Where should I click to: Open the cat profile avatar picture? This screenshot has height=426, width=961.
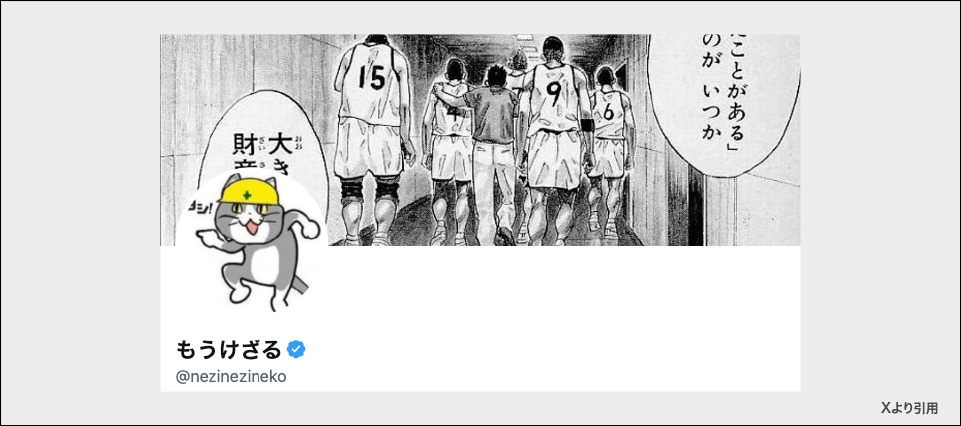pyautogui.click(x=252, y=243)
